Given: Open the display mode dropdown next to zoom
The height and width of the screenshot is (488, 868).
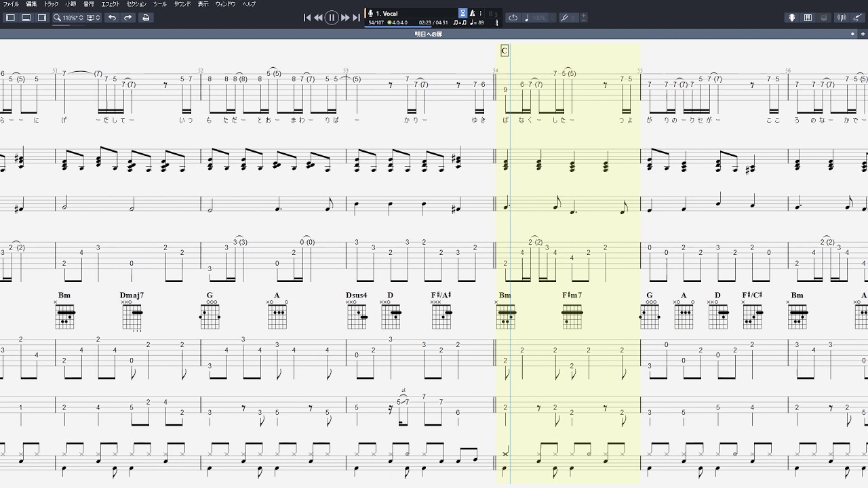Looking at the screenshot, I should (x=94, y=18).
